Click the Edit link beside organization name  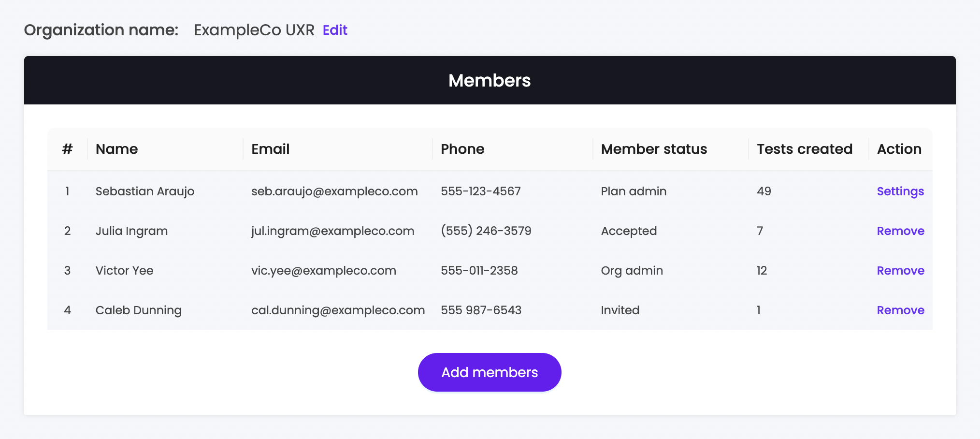click(335, 30)
